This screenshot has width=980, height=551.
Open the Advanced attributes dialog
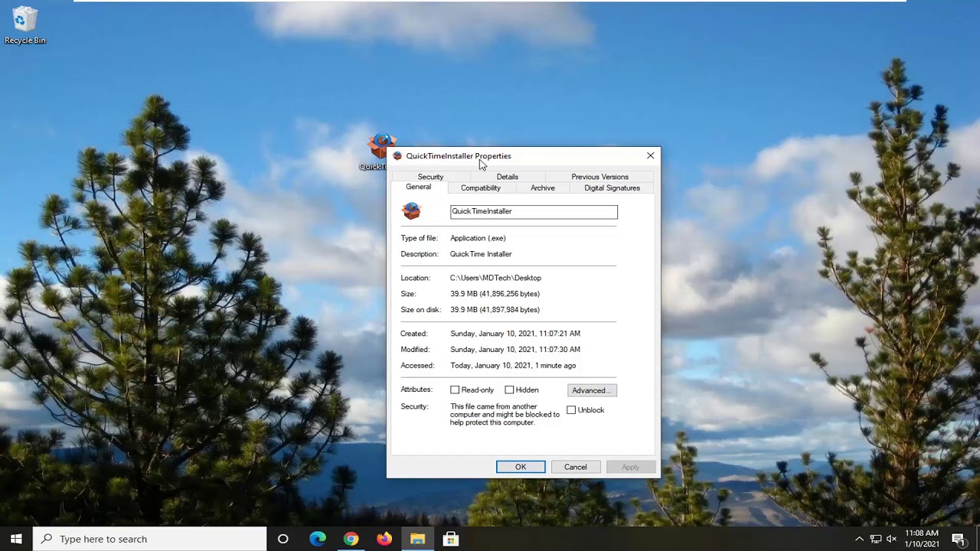[x=592, y=390]
